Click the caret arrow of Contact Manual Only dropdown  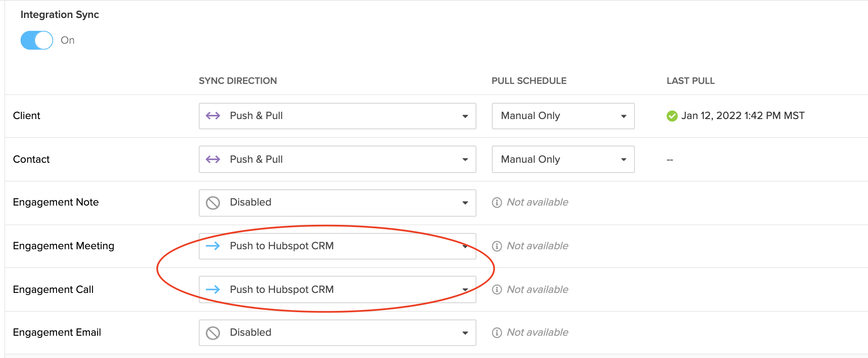(624, 160)
